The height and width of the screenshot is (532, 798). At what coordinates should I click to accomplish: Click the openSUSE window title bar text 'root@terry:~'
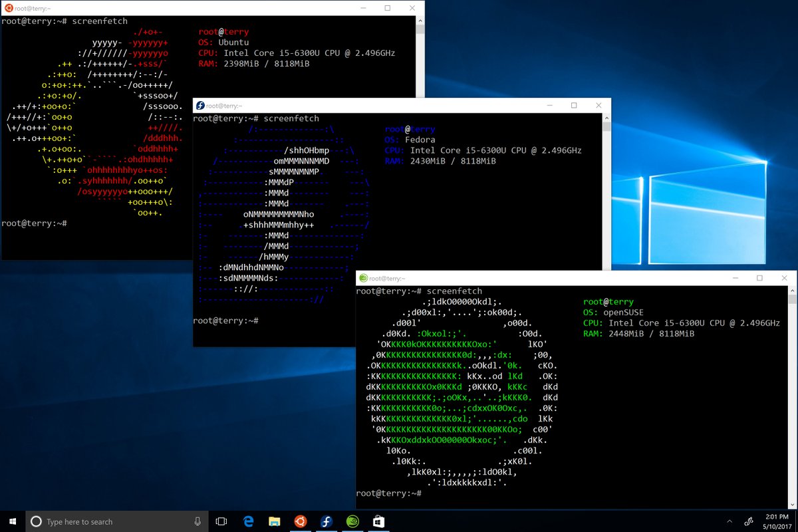(388, 279)
